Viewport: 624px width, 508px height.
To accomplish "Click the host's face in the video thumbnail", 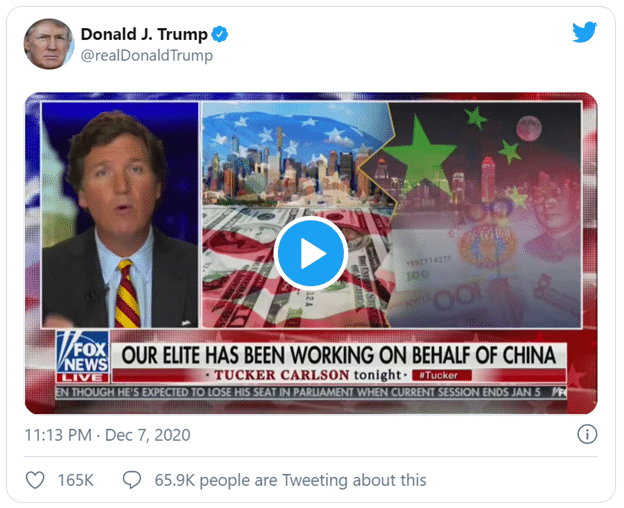I will point(117,183).
